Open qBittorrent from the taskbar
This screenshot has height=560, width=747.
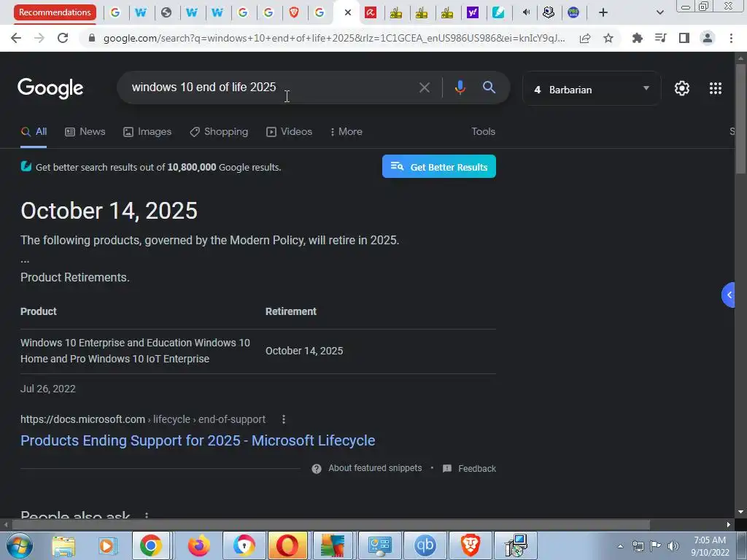point(425,545)
